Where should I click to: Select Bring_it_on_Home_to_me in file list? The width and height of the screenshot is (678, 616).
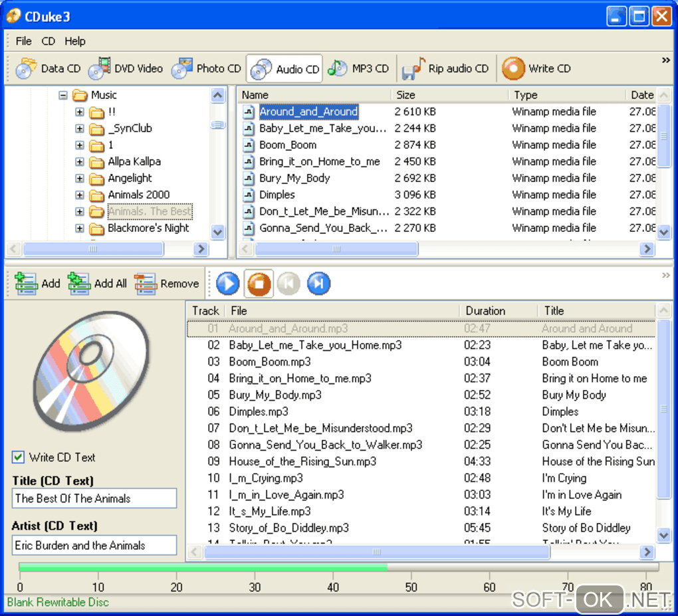[320, 161]
